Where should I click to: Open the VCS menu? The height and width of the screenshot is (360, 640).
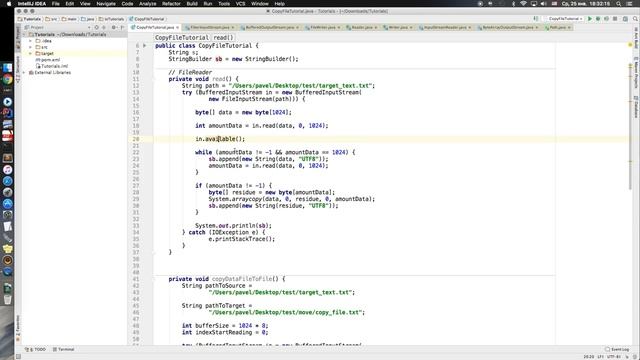(x=240, y=4)
